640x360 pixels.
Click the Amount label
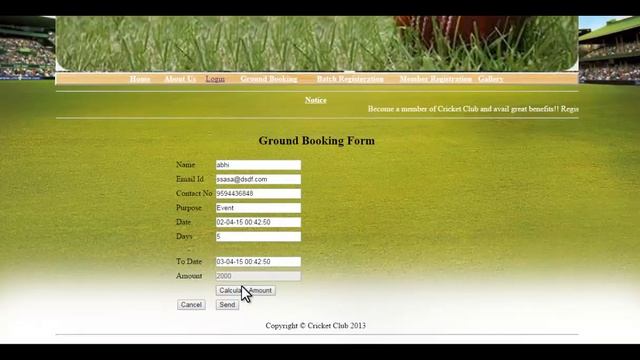pyautogui.click(x=189, y=276)
